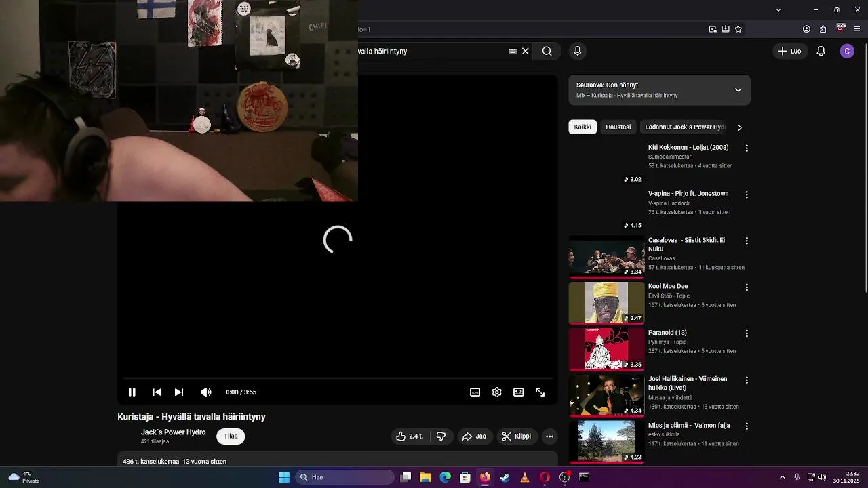Open the account avatar menu

[847, 51]
